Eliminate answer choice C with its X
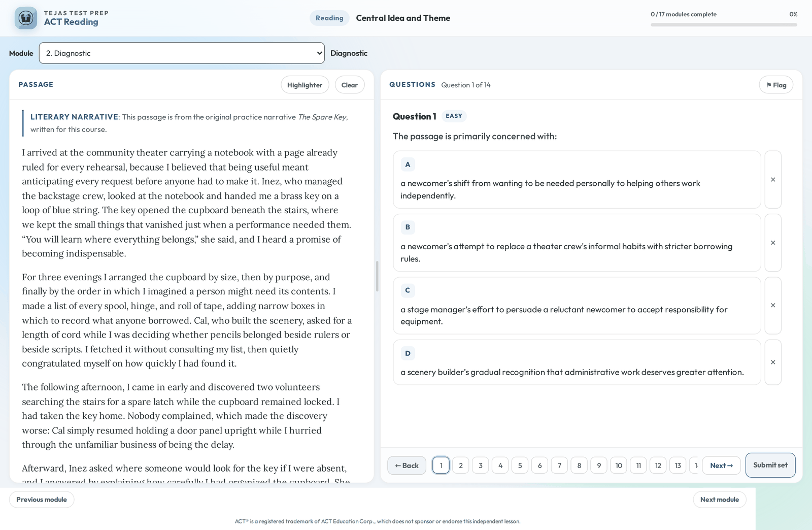The image size is (812, 530). point(773,306)
